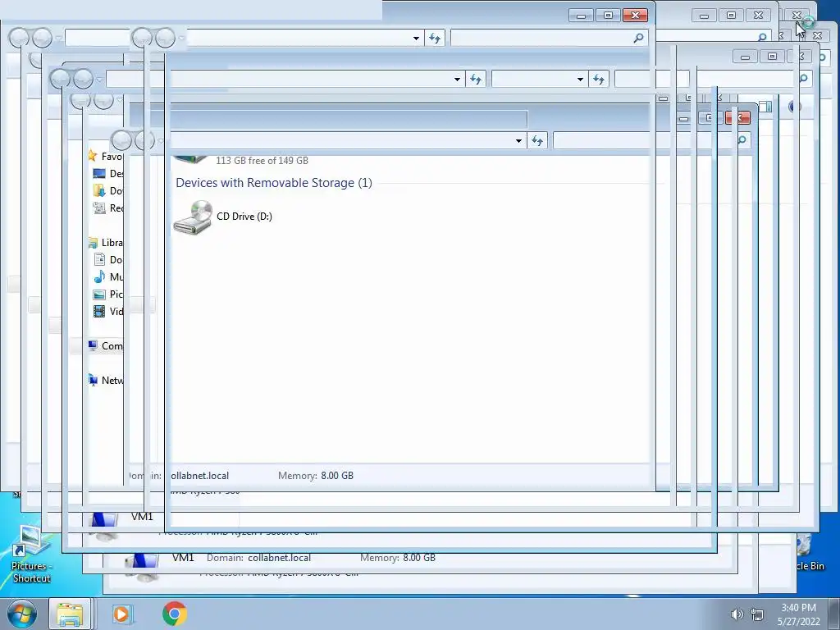The width and height of the screenshot is (840, 630).
Task: Click magnifier icon in CD Drive window search
Action: [742, 140]
